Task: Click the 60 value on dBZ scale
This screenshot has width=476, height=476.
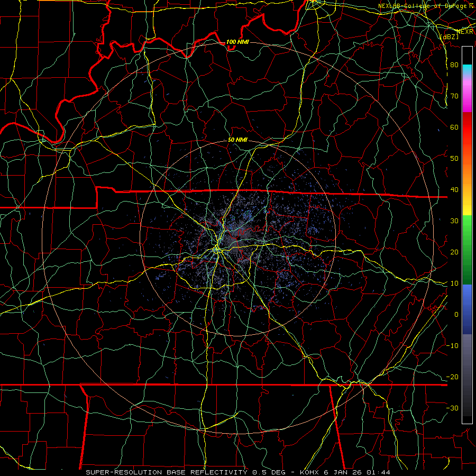Action: (x=454, y=127)
